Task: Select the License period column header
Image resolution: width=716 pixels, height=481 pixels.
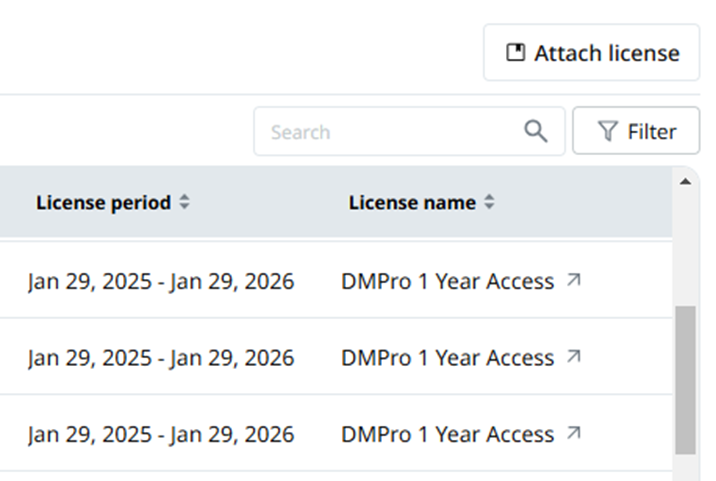Action: [x=104, y=202]
